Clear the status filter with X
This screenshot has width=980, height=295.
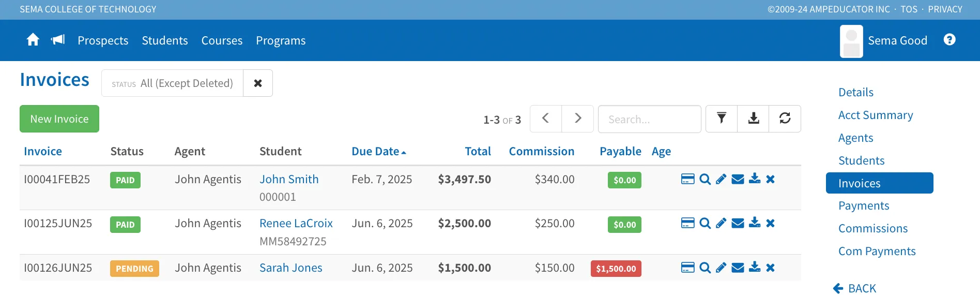click(258, 83)
